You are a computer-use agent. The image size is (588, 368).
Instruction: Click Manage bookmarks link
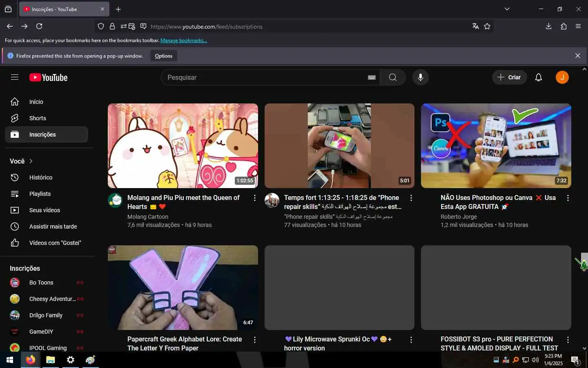(183, 40)
